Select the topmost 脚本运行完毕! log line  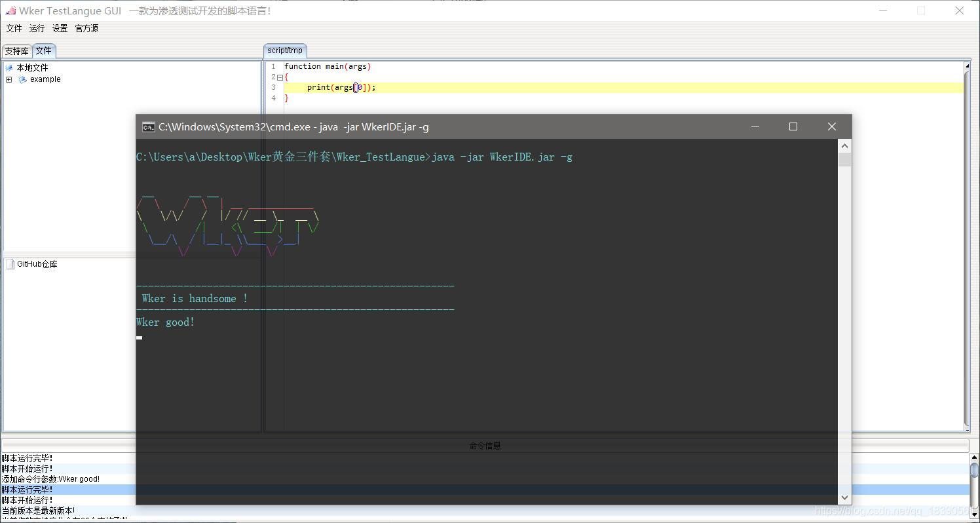click(x=28, y=458)
